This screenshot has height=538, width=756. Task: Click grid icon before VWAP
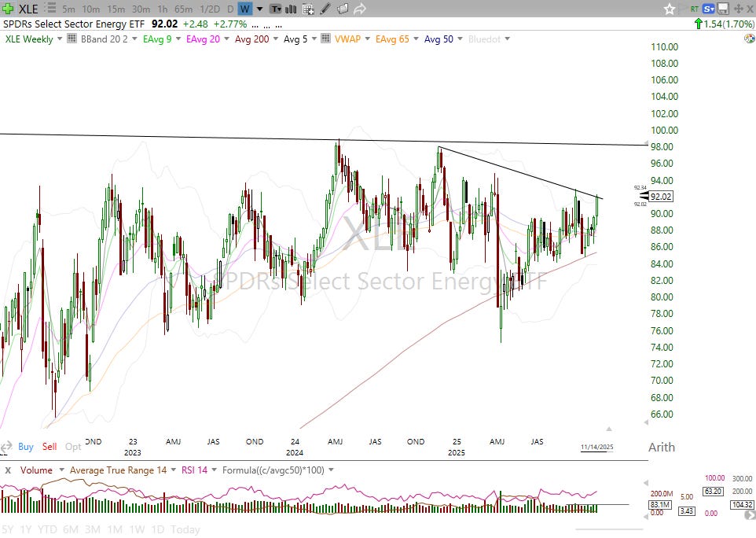tap(325, 39)
